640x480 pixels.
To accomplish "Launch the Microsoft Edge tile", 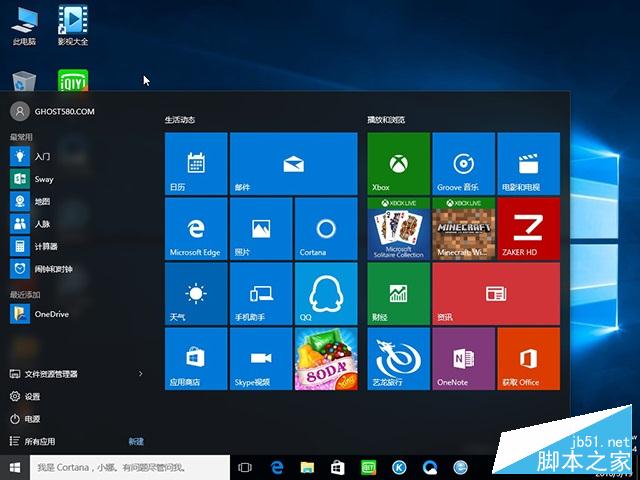I will click(x=196, y=229).
